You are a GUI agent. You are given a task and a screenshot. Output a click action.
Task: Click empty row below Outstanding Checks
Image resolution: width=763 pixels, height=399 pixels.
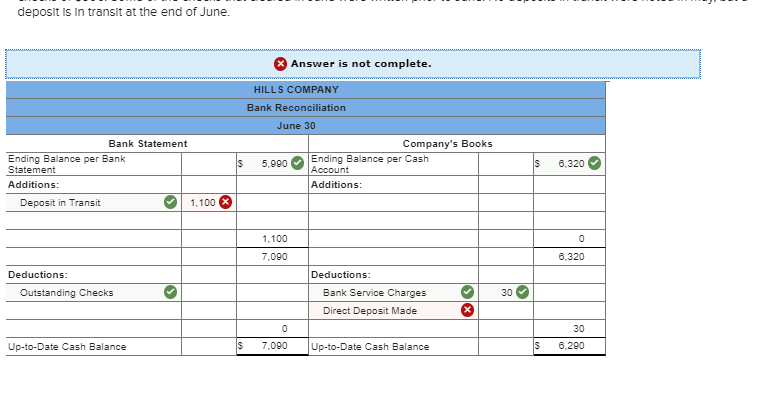[x=93, y=310]
